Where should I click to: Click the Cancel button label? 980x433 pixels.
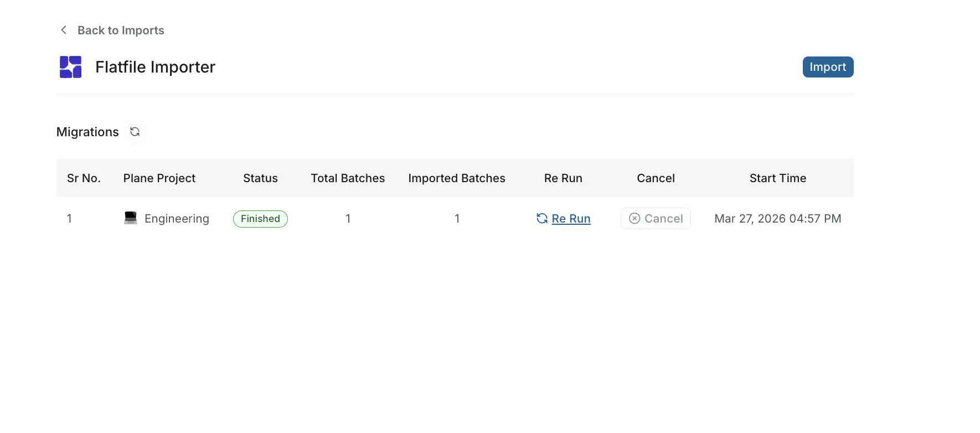663,219
